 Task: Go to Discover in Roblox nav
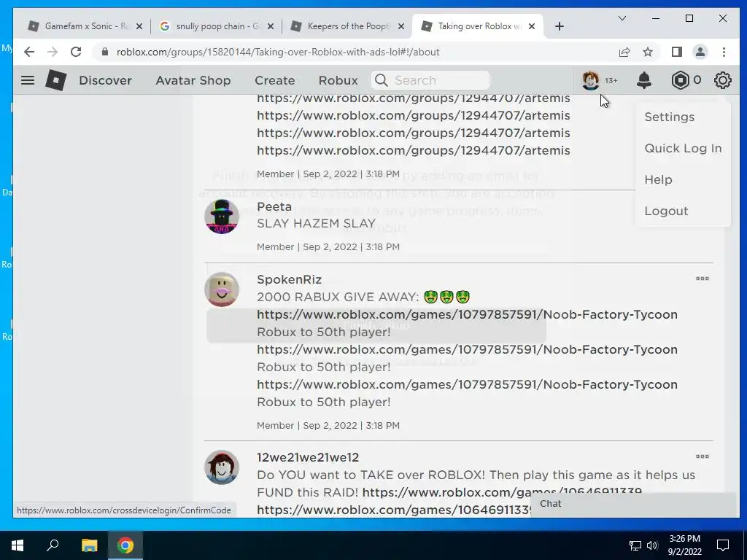coord(105,80)
